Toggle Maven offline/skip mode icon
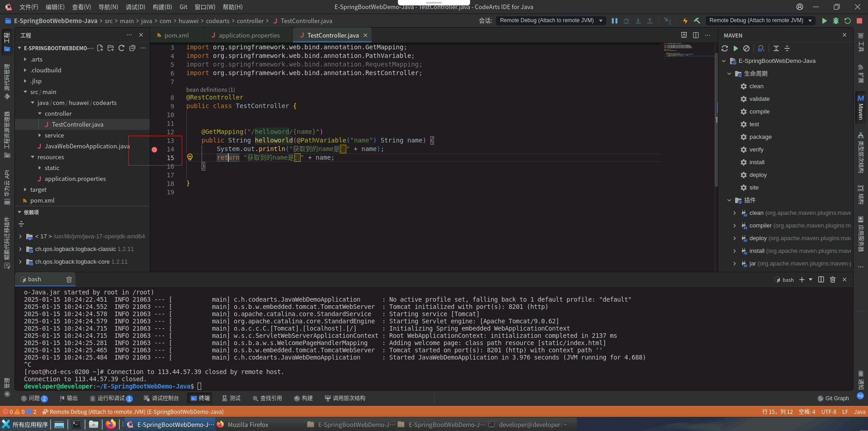 coord(746,48)
